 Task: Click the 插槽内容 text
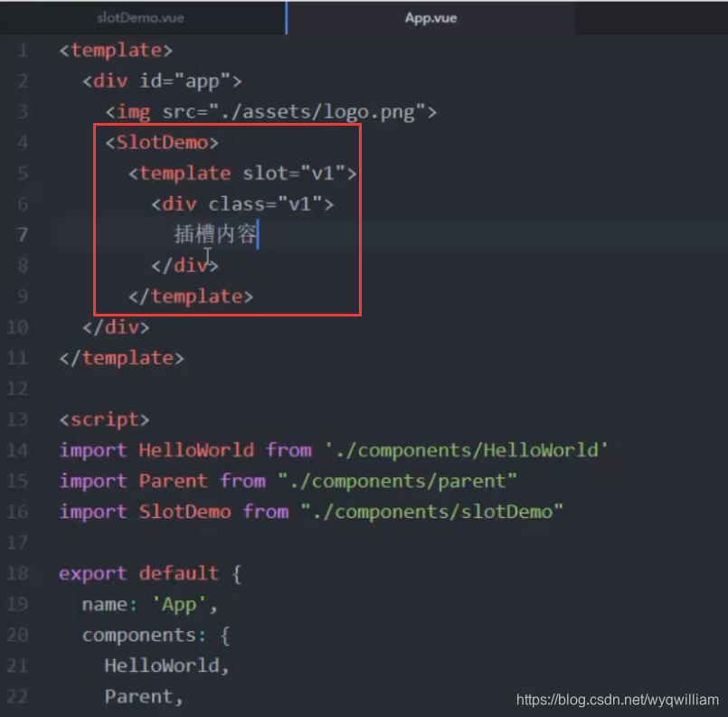pos(215,234)
